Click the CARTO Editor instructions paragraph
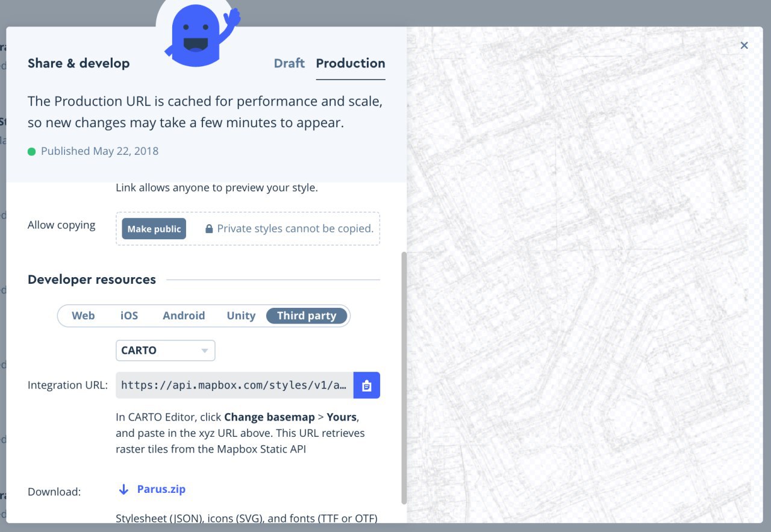Image resolution: width=771 pixels, height=532 pixels. [x=240, y=433]
